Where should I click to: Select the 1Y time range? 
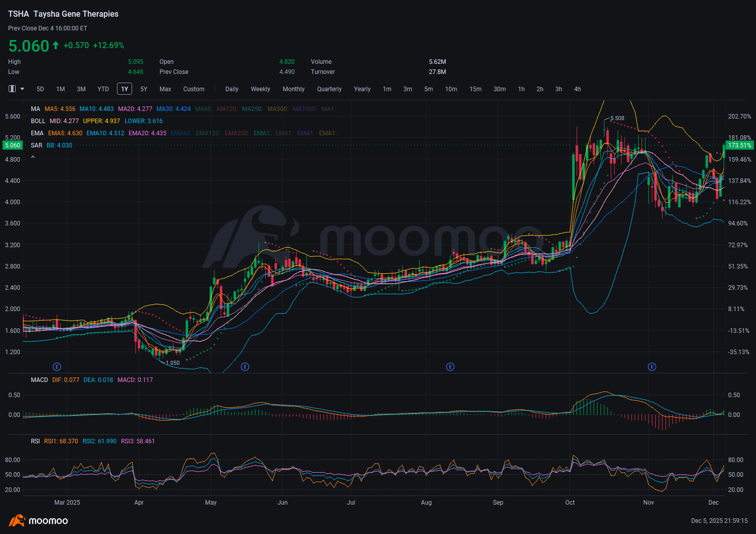[x=125, y=89]
